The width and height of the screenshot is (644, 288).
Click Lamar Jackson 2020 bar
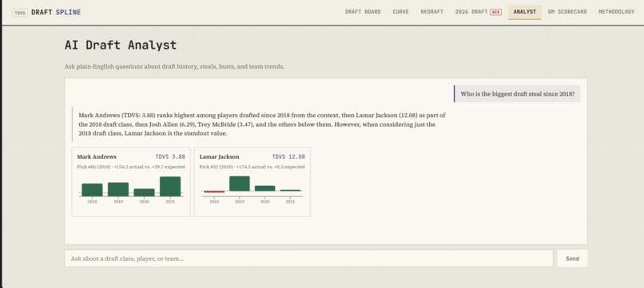click(265, 188)
